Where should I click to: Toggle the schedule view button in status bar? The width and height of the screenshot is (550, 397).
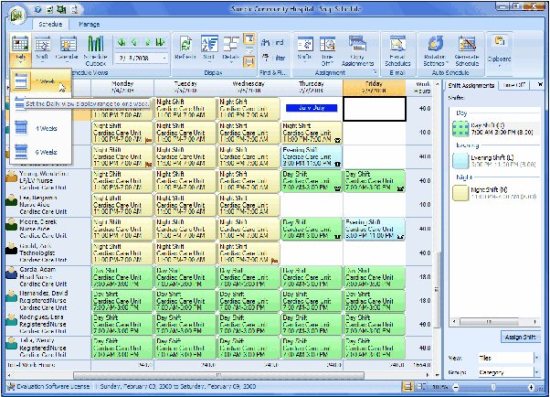tap(408, 387)
